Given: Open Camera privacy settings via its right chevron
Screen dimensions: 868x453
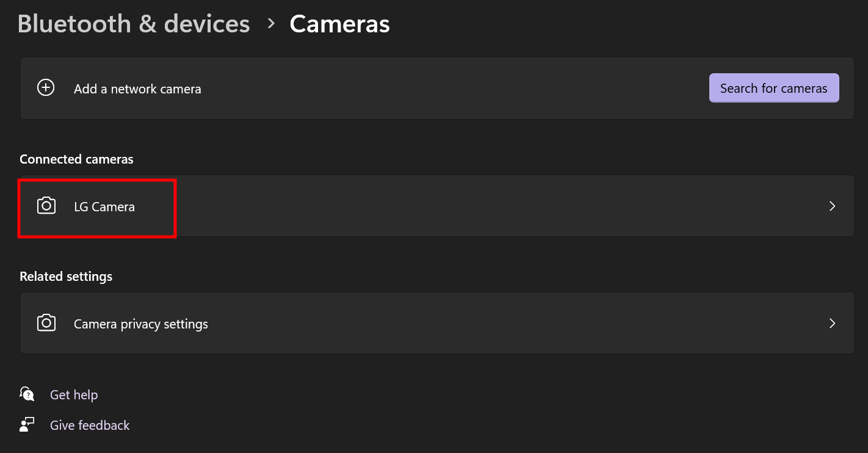Looking at the screenshot, I should pos(832,324).
